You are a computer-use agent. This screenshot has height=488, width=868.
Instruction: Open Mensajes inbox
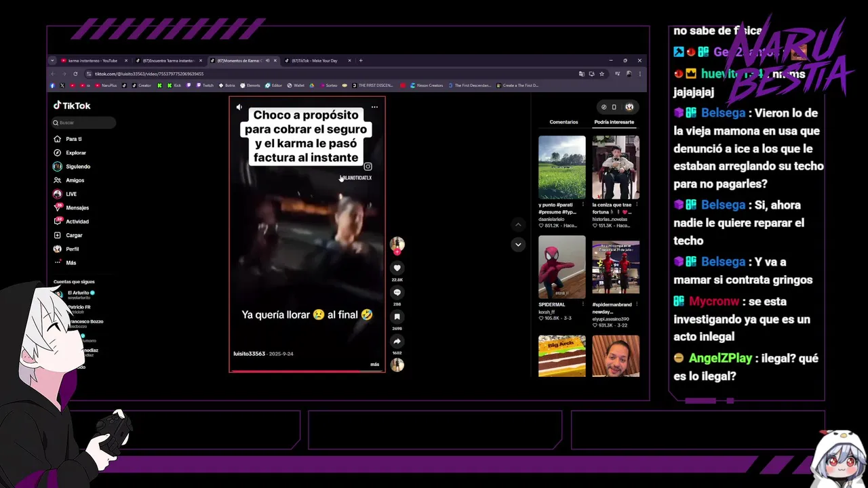71,207
